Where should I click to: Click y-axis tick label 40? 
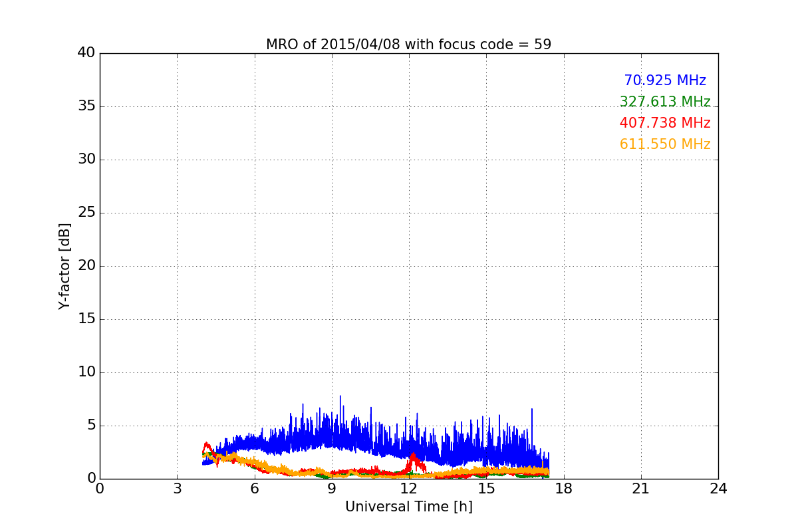coord(86,53)
